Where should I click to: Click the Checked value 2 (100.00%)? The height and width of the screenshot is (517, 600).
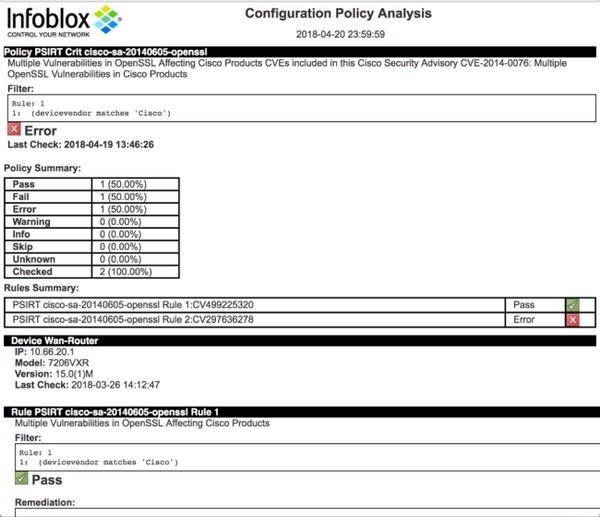click(126, 272)
